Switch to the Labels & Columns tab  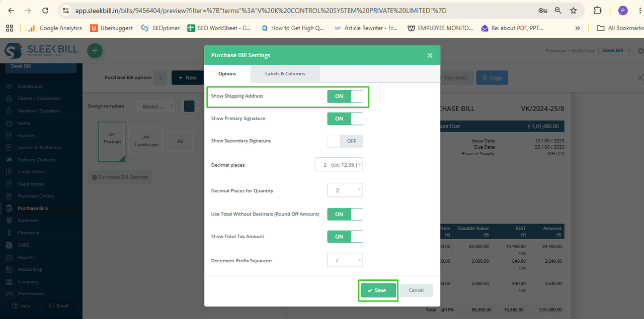click(285, 74)
